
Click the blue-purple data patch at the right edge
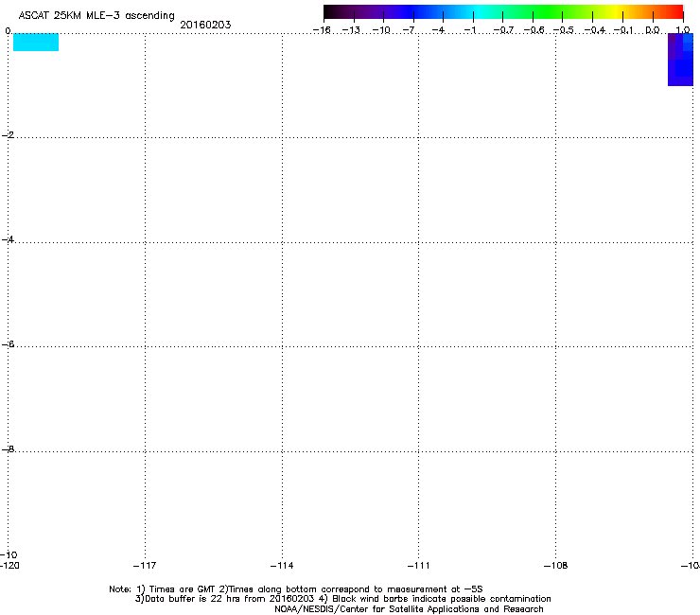[680, 60]
